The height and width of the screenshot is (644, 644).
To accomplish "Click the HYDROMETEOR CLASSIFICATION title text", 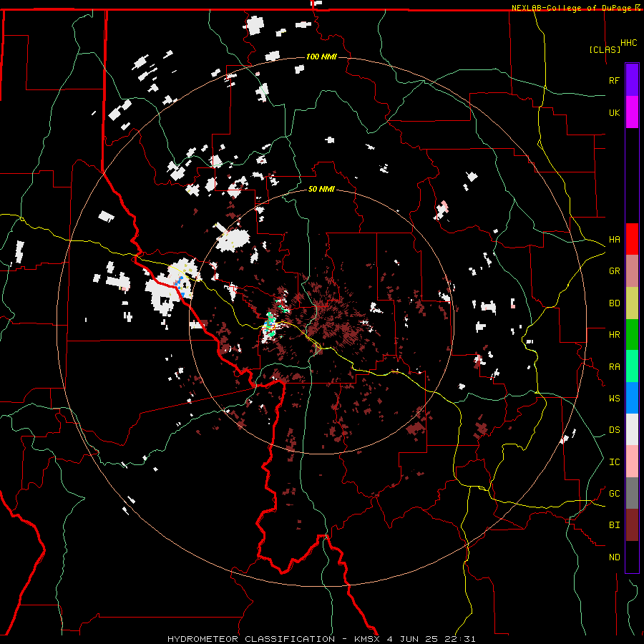I will coord(251,639).
